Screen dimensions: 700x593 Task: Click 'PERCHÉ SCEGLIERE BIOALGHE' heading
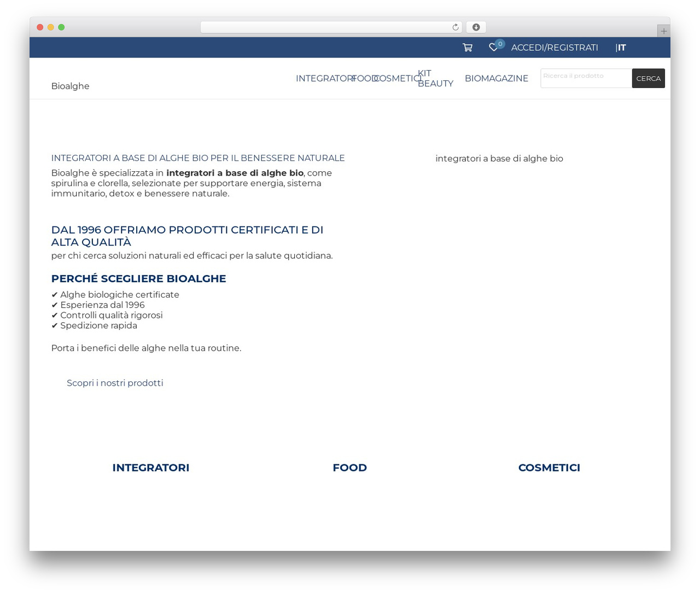click(x=138, y=278)
